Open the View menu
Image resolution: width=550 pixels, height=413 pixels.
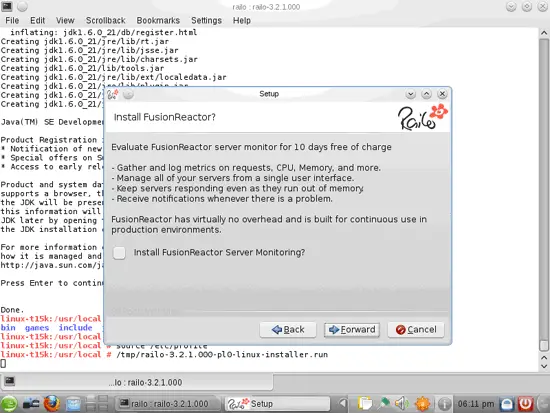[x=65, y=21]
